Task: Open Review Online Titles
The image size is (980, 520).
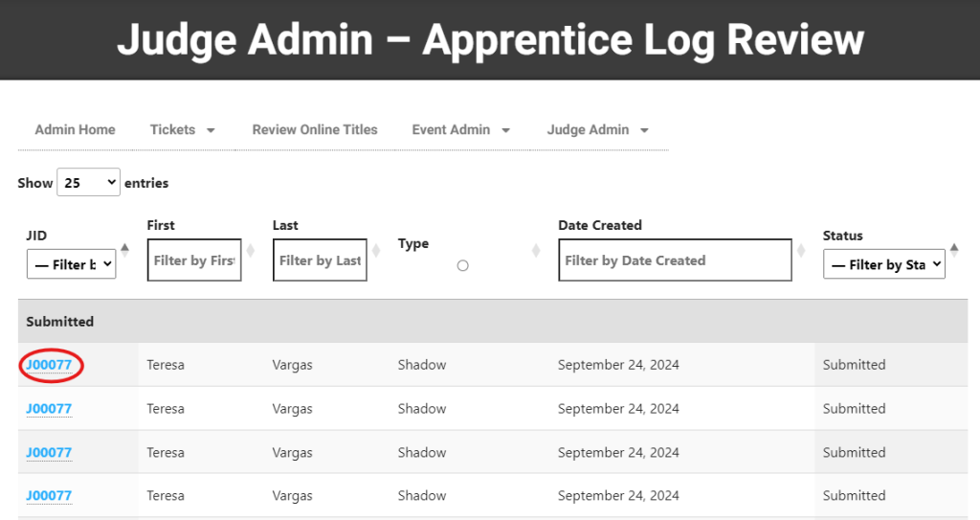Action: click(315, 130)
